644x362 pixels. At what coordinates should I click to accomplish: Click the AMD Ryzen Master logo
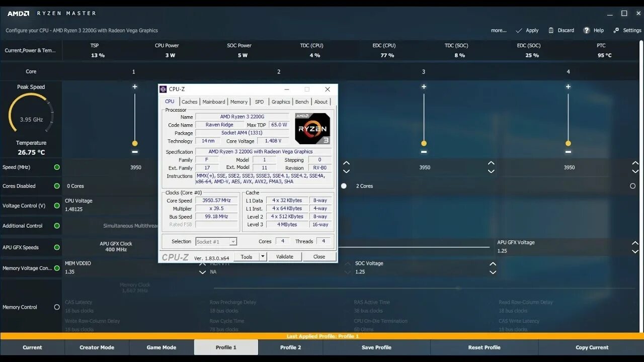tap(18, 14)
